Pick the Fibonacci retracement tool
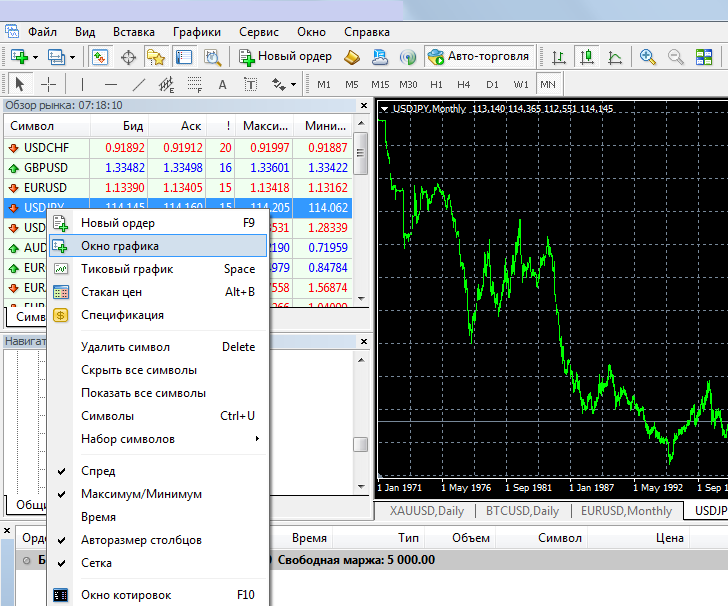 [x=194, y=84]
